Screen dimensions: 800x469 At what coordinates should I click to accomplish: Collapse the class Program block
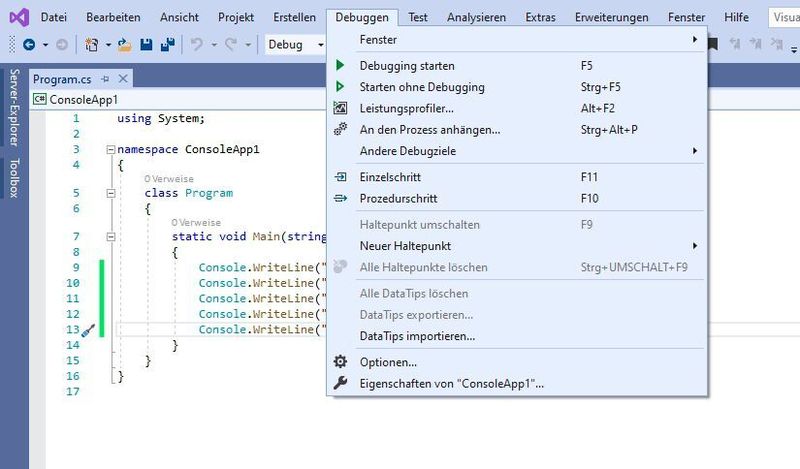111,193
